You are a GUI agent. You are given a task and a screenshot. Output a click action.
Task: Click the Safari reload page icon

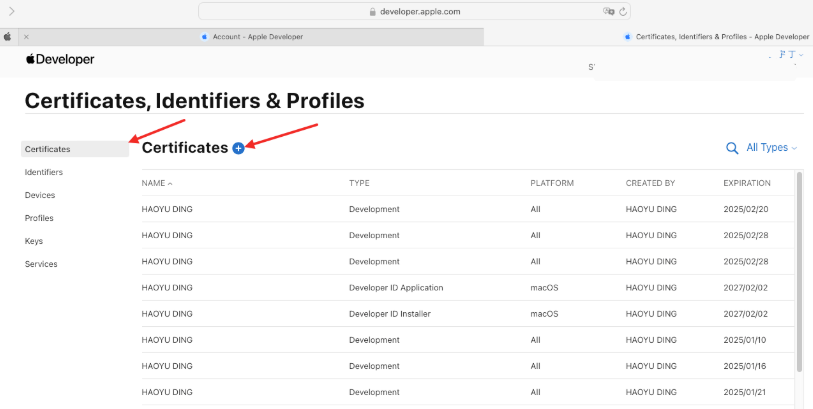pyautogui.click(x=624, y=11)
